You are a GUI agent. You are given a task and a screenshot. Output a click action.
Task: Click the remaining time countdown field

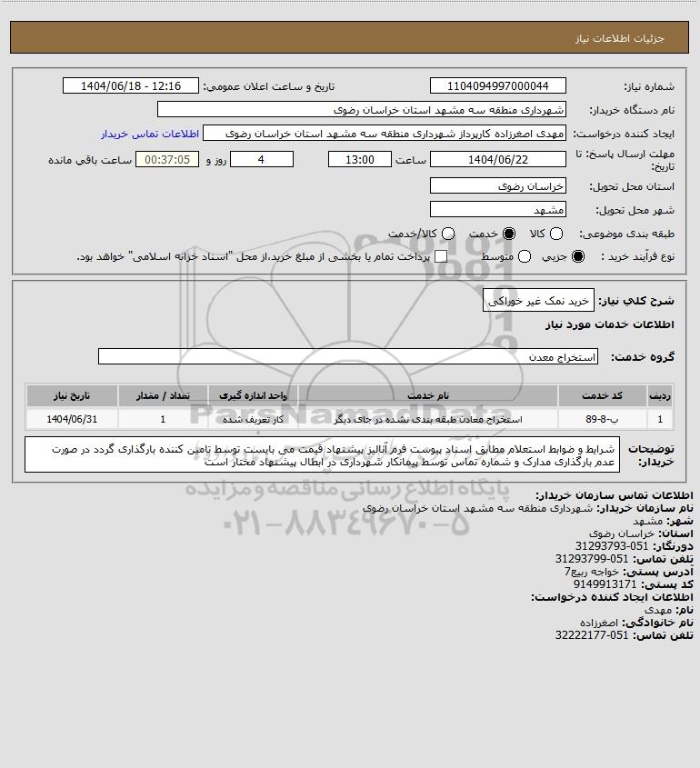tap(167, 159)
